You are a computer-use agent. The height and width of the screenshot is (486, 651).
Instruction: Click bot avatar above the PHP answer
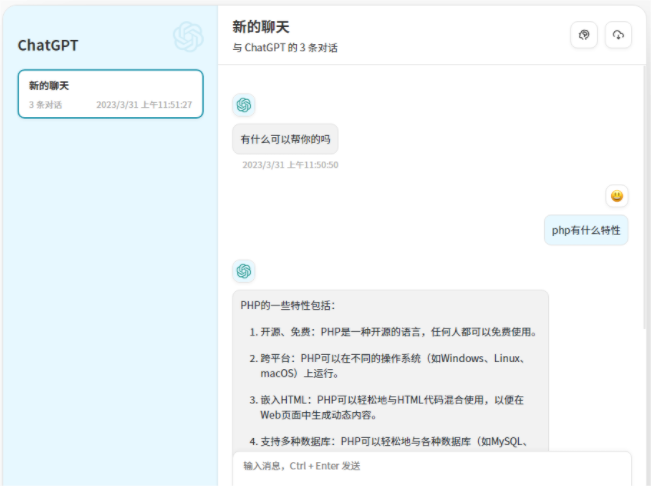[243, 271]
